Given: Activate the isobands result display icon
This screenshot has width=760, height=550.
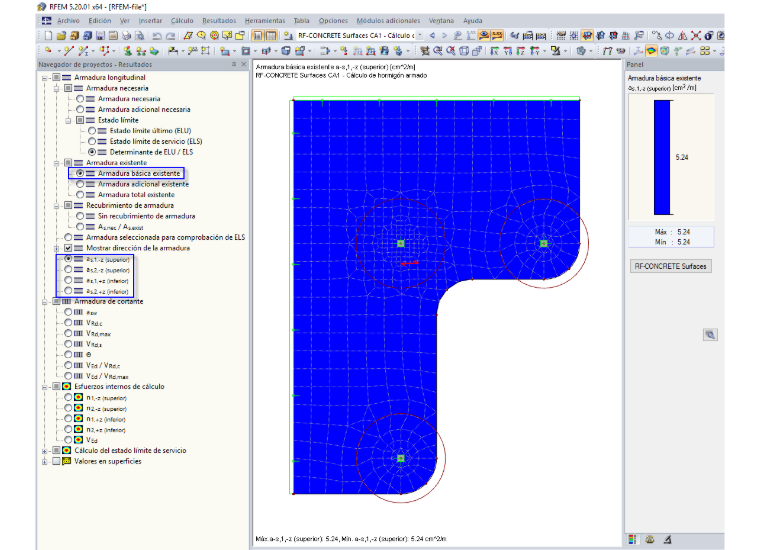Looking at the screenshot, I should coord(651,50).
